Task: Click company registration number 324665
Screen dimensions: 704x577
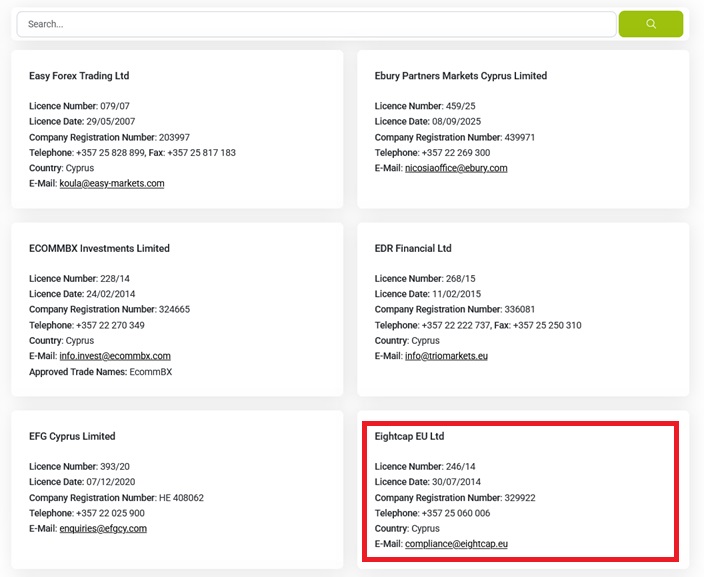Action: (175, 309)
